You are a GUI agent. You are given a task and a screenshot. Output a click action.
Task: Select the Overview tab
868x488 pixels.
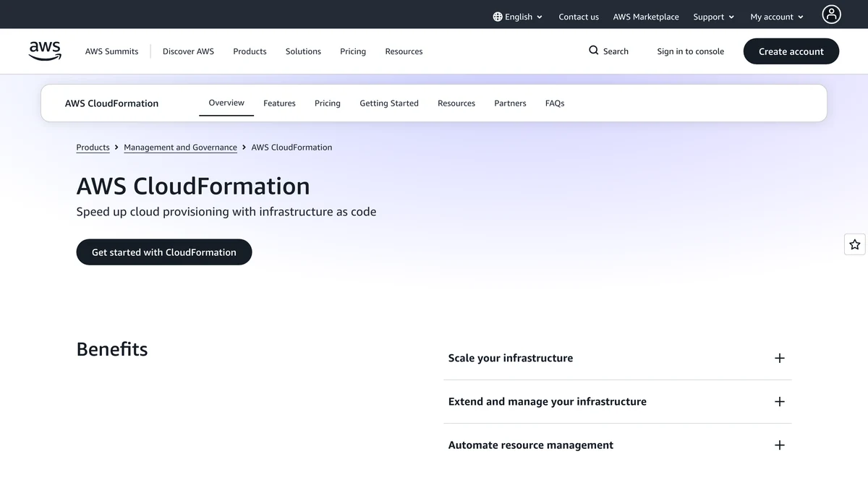click(226, 103)
